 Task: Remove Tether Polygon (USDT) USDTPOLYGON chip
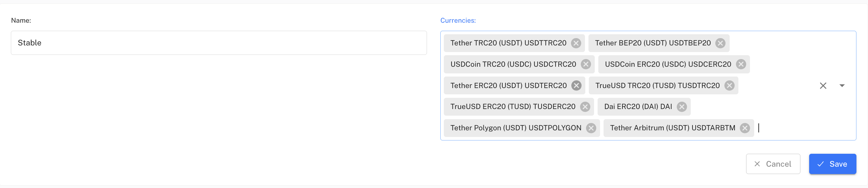pyautogui.click(x=591, y=128)
